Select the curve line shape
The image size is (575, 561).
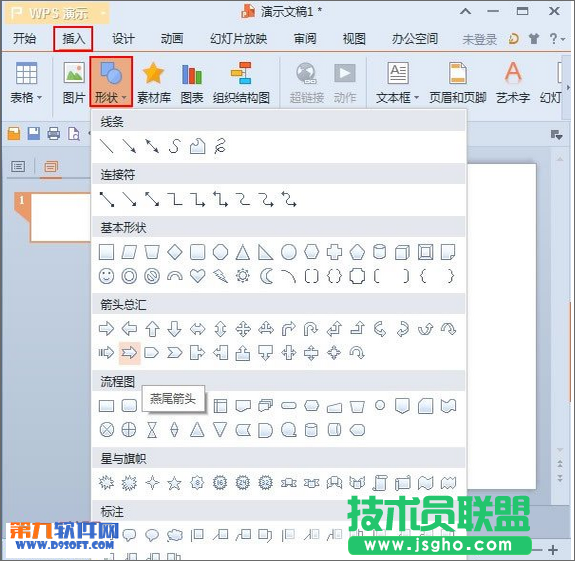click(175, 146)
